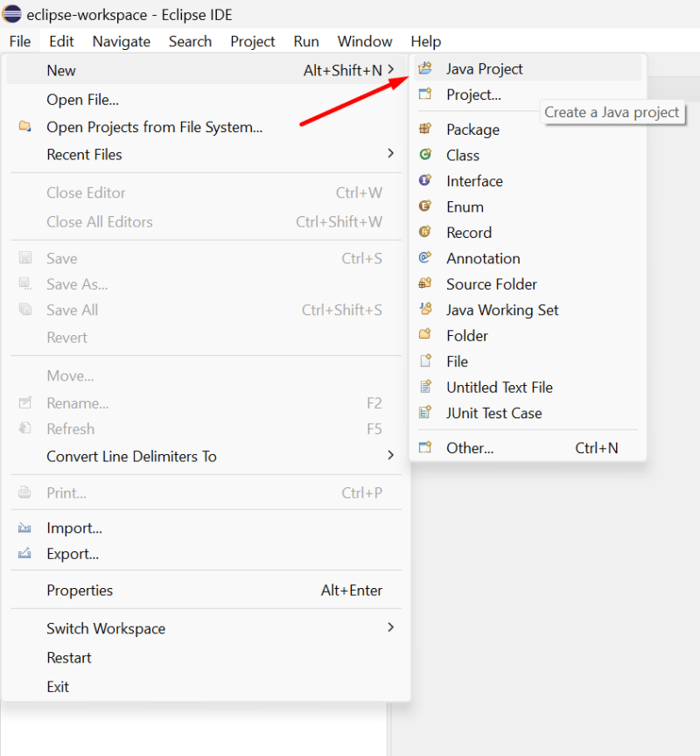Open Properties from the File menu
Viewport: 700px width, 756px height.
point(206,590)
